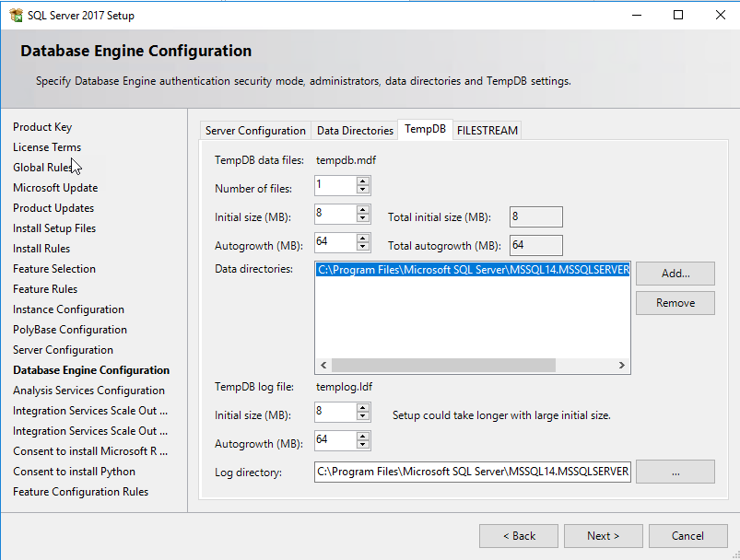Screen dimensions: 740x560
Task: Proceed with the Next button
Action: (x=603, y=535)
